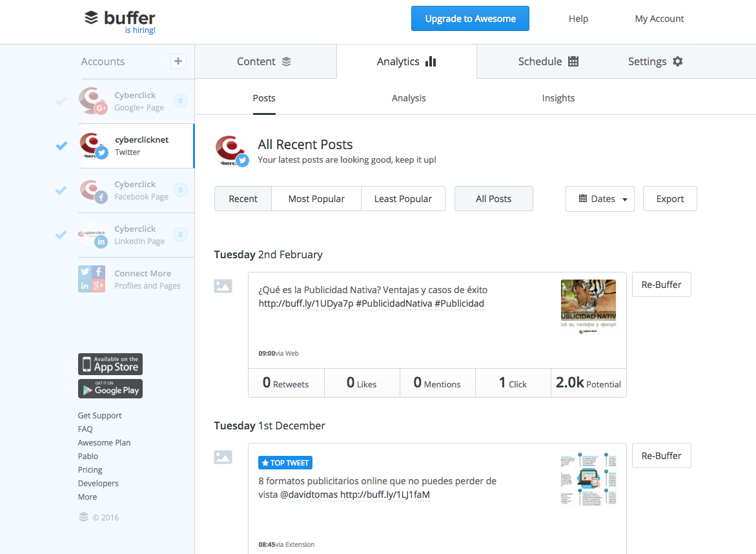Select the Posts sub-tab
Image resolution: width=756 pixels, height=554 pixels.
pos(264,98)
